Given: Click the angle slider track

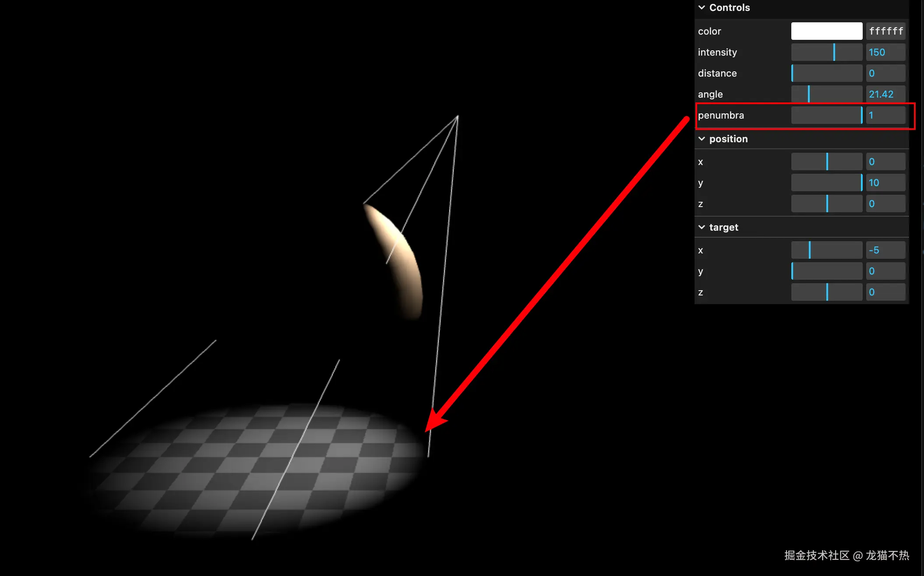Looking at the screenshot, I should point(826,95).
